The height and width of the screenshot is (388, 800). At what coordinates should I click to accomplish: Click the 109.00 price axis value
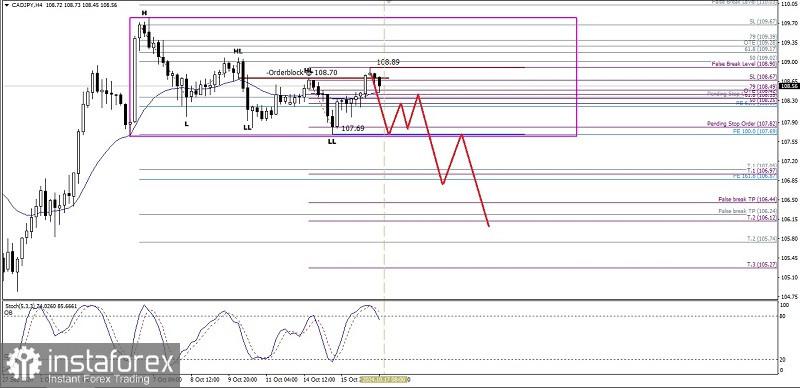tap(790, 62)
